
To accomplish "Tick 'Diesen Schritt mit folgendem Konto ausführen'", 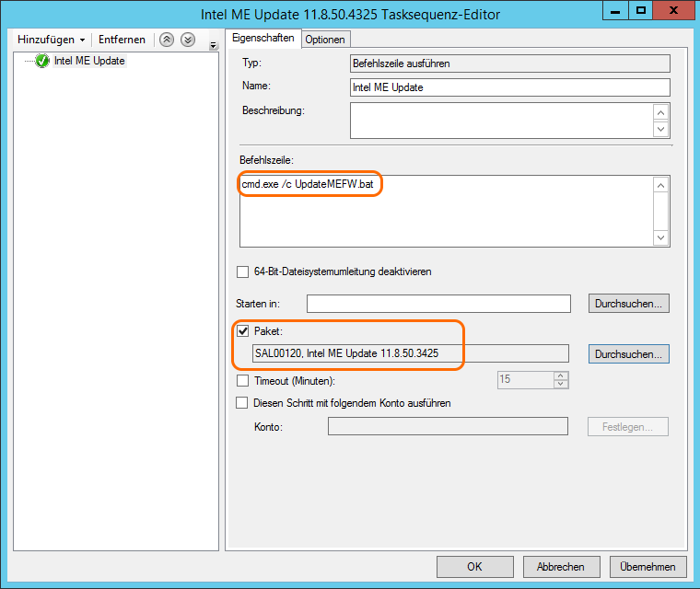I will (x=243, y=403).
